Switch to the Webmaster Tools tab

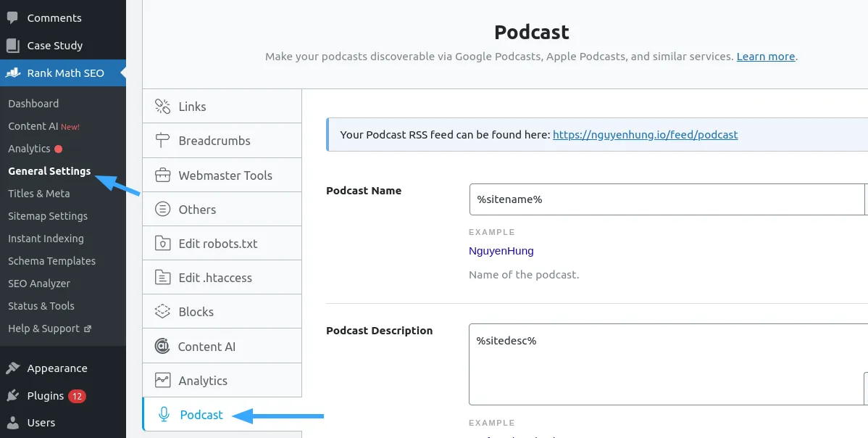222,175
